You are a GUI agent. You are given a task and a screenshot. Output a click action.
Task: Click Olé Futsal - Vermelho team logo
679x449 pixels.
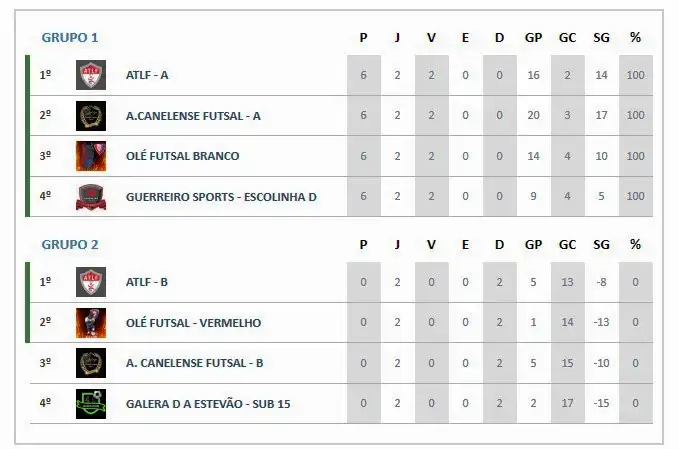(91, 323)
